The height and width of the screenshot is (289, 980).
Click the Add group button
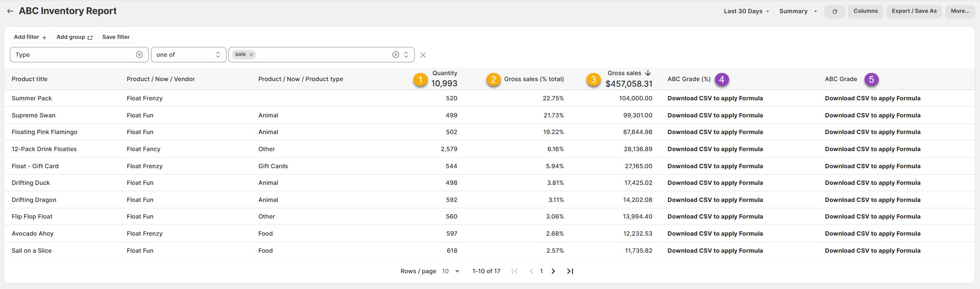[x=74, y=37]
